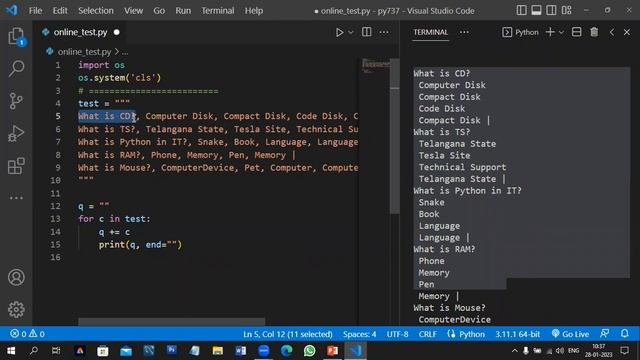The height and width of the screenshot is (360, 640).
Task: Open the Accounts menu icon
Action: click(16, 277)
